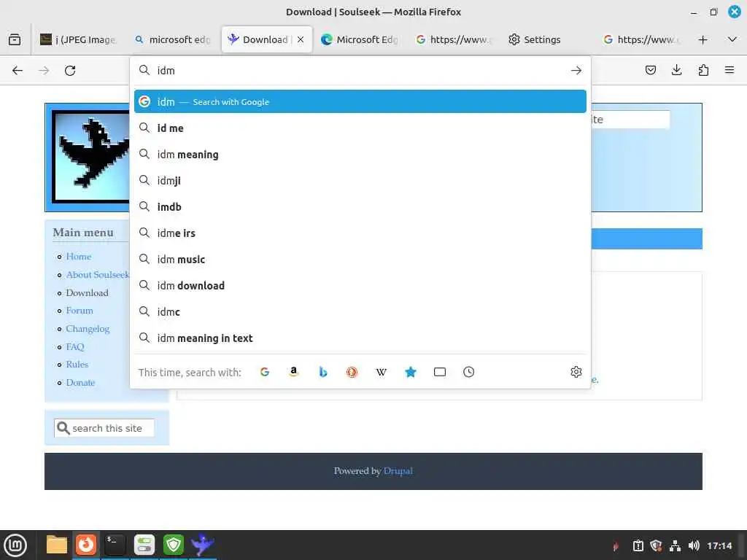Switch to the microsoft edg search tab
The image size is (747, 560).
(x=172, y=39)
